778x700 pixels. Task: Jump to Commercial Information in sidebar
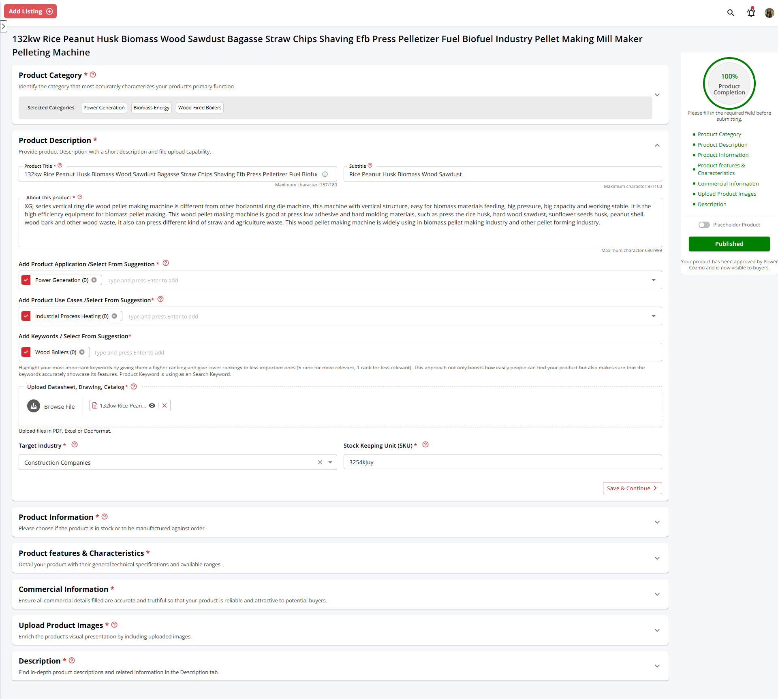[728, 184]
